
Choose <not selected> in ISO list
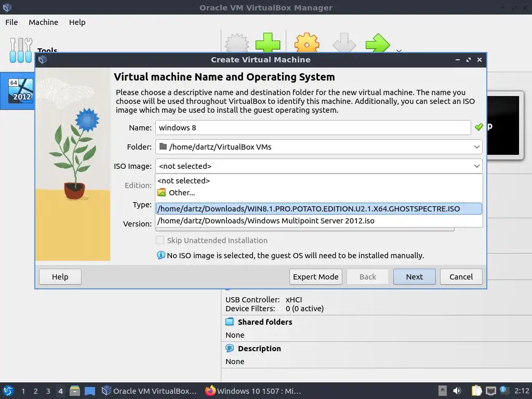coord(319,180)
